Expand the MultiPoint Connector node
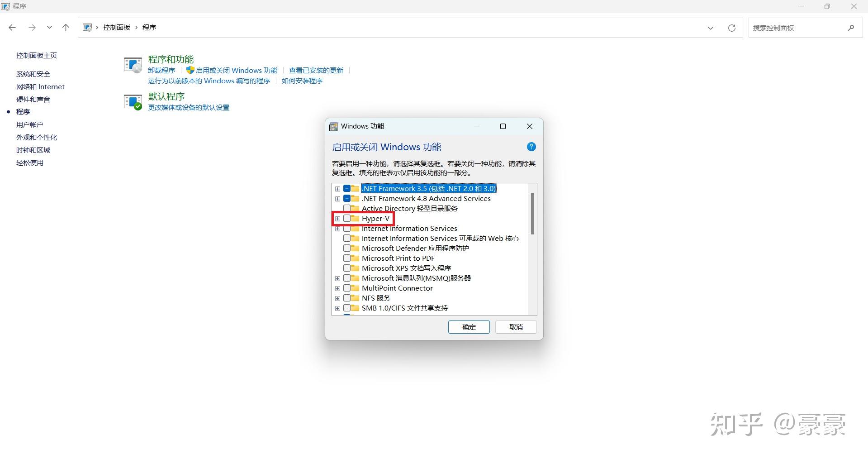 click(337, 288)
